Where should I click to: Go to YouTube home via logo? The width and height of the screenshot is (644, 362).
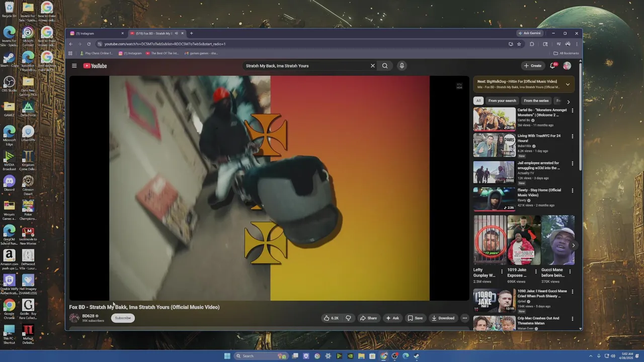tap(95, 66)
